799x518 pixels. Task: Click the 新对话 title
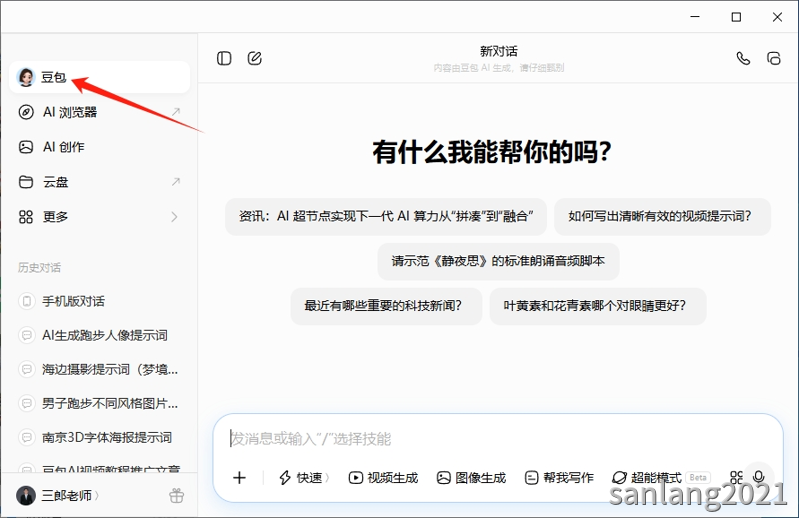click(498, 51)
